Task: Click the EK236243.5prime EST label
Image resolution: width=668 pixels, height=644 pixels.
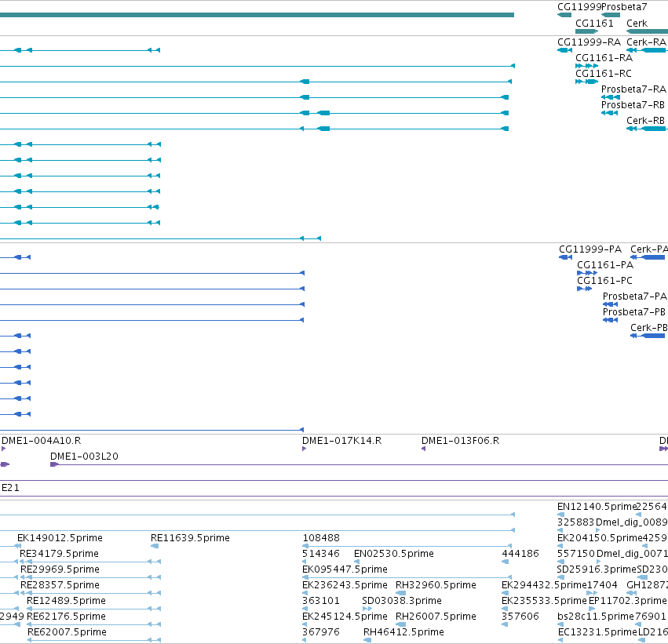Action: [x=345, y=585]
